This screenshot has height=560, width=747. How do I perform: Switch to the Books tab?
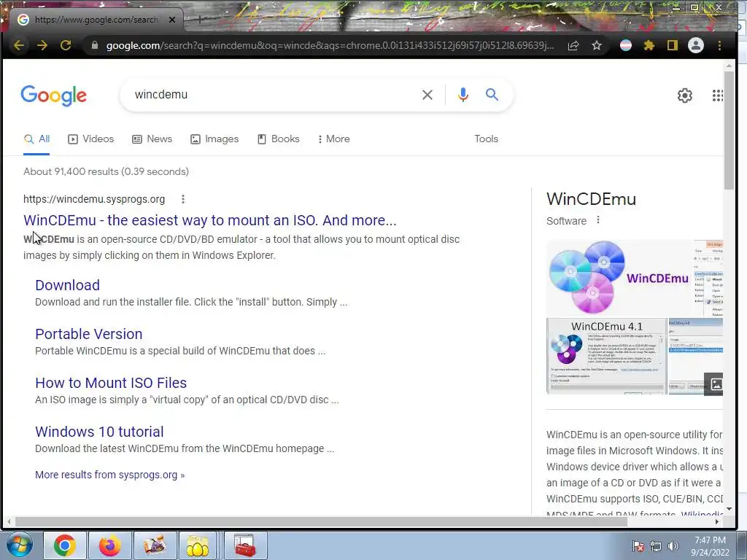pyautogui.click(x=278, y=139)
